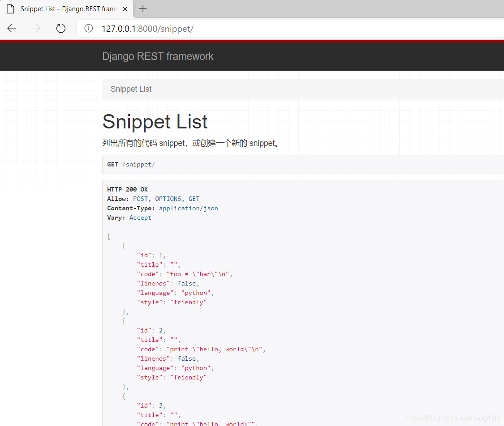Click the Vary: Accept header line
Screen dimensions: 504x426
pos(129,217)
